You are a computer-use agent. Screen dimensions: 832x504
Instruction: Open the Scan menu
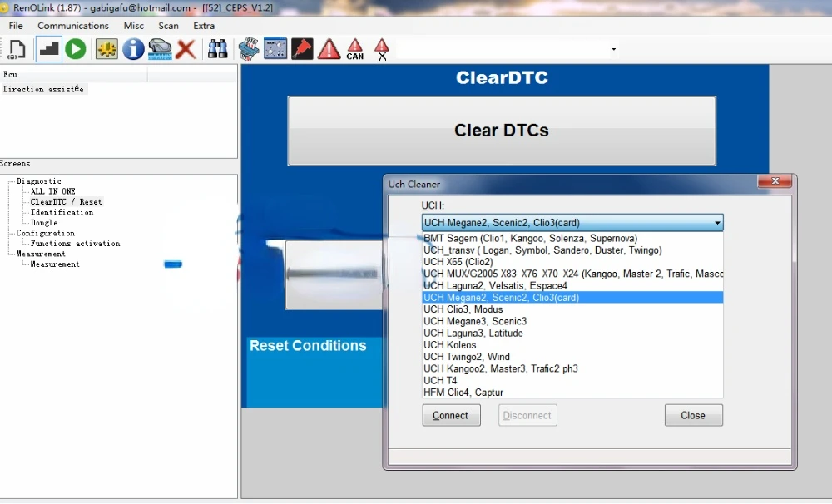[168, 26]
